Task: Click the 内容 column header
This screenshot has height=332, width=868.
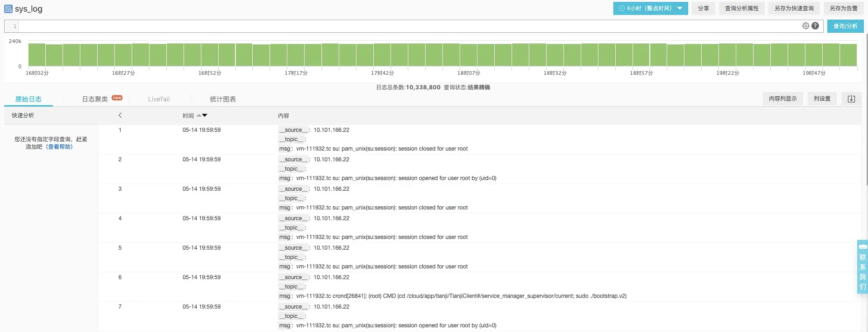Action: click(284, 115)
